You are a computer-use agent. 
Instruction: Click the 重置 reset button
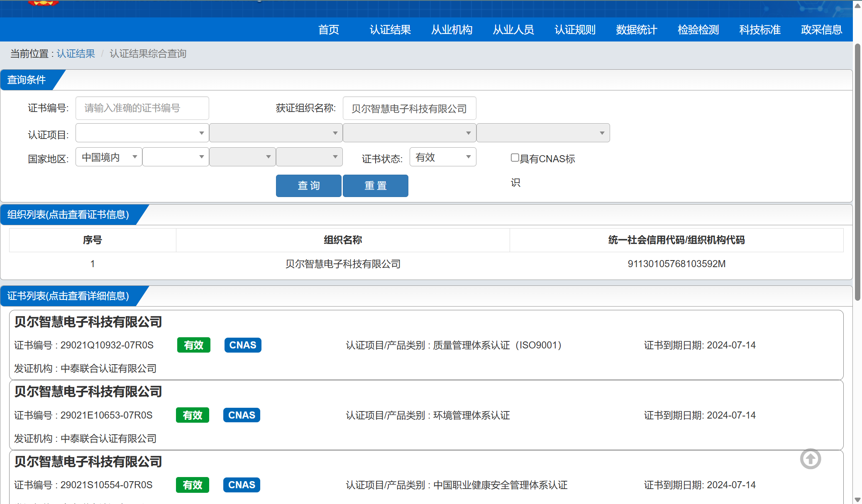point(376,185)
